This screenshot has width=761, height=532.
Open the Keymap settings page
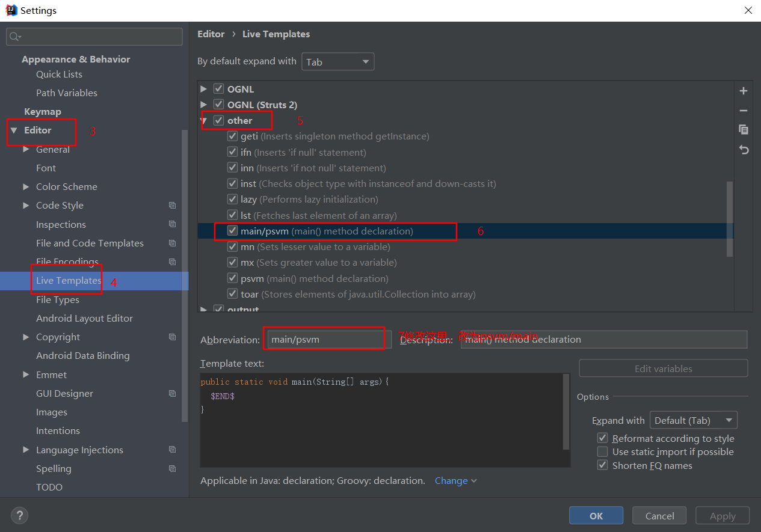click(43, 112)
